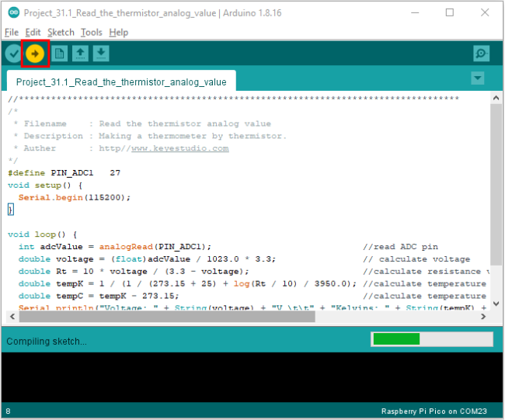The image size is (505, 420).
Task: Click the 'Serial.begin(115200);' line
Action: point(75,198)
